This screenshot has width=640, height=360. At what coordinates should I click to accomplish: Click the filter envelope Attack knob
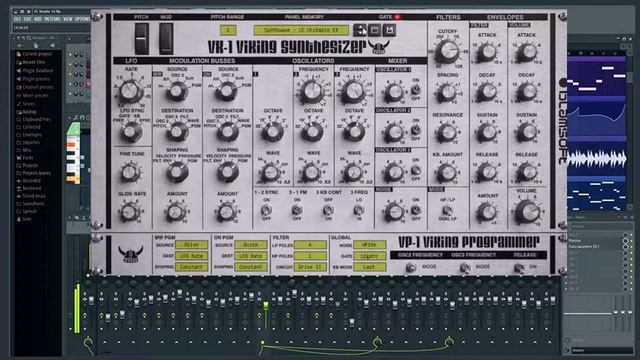pos(487,52)
